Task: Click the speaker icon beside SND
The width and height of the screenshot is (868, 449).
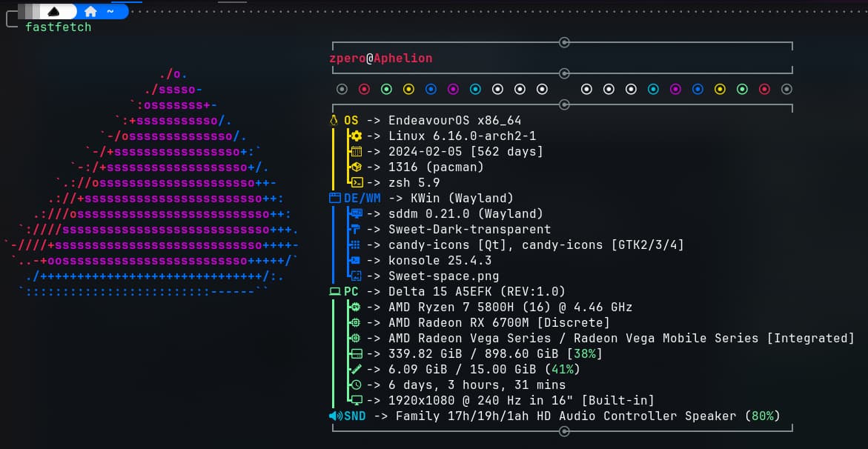Action: [334, 416]
